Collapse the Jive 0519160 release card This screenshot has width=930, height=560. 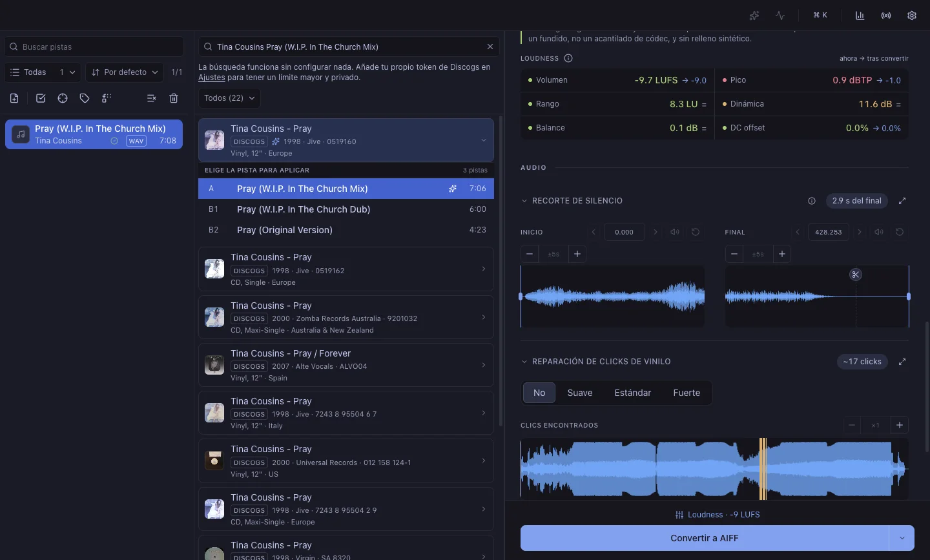483,140
